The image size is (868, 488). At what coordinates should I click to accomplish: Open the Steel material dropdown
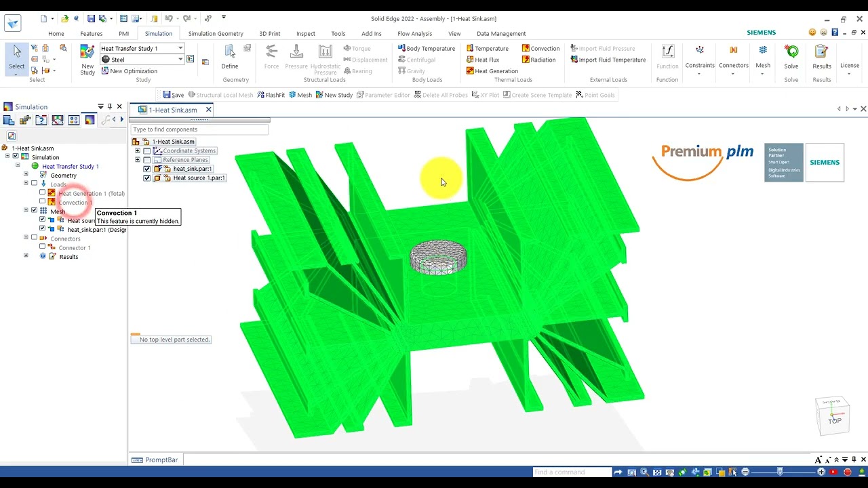tap(180, 60)
